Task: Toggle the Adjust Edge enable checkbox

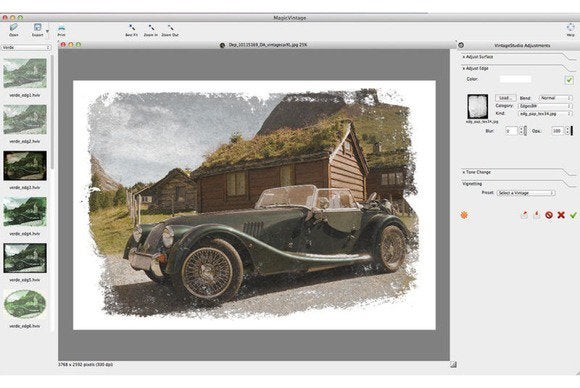Action: (569, 80)
